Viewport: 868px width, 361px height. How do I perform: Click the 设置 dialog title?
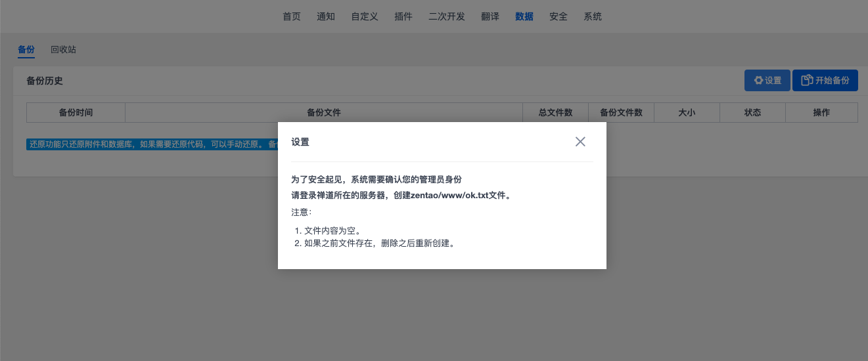tap(300, 142)
